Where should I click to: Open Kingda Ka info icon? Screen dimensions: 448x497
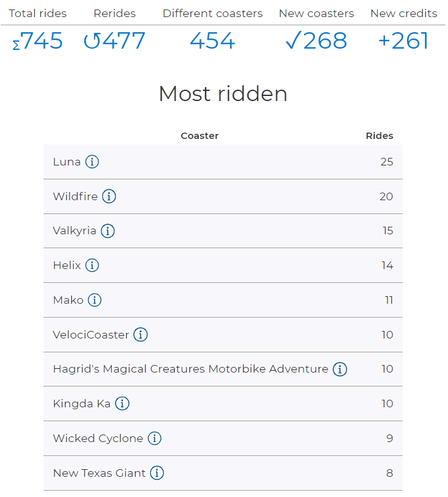pyautogui.click(x=122, y=404)
